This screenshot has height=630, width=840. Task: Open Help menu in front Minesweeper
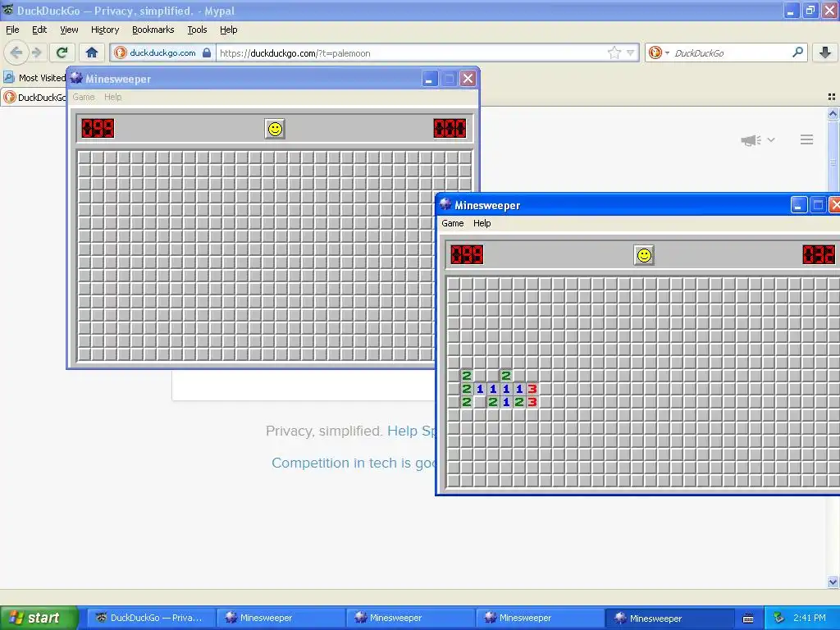click(x=482, y=223)
